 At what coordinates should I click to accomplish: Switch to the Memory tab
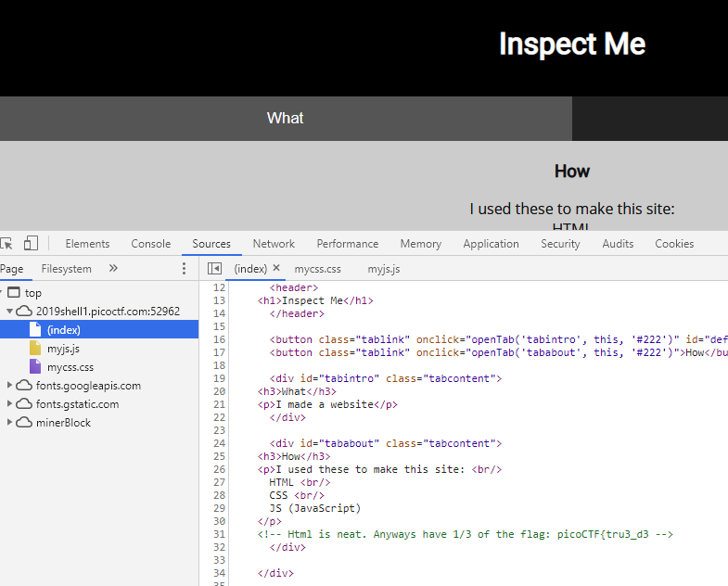pos(421,244)
